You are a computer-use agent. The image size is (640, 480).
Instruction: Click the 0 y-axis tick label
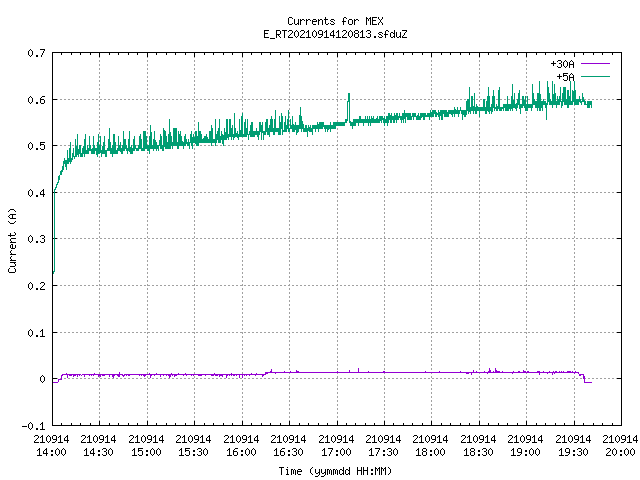(x=42, y=379)
